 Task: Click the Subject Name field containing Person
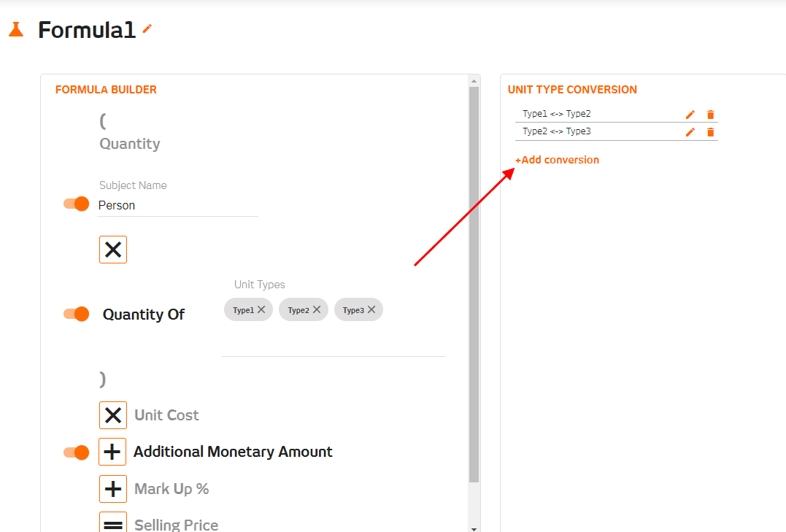pyautogui.click(x=177, y=206)
